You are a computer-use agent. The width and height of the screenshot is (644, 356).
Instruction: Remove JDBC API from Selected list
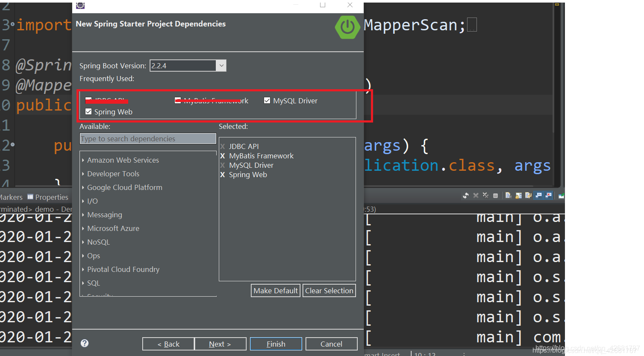[222, 146]
